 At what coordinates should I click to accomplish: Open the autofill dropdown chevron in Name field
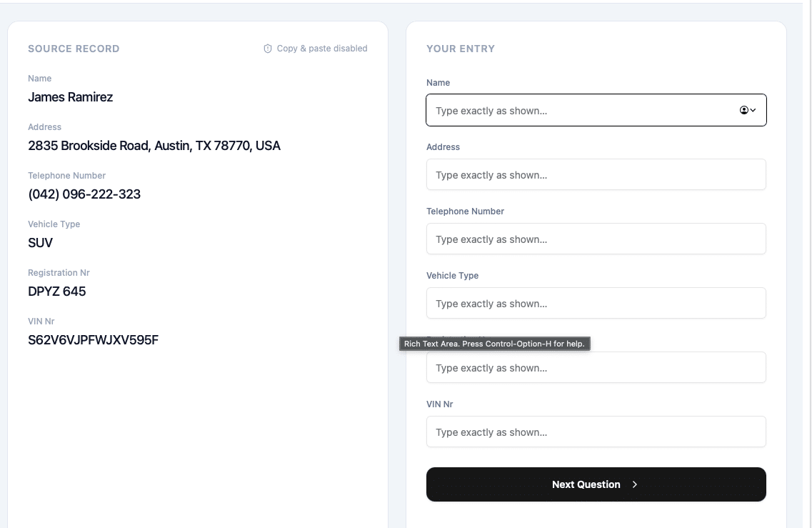click(753, 110)
